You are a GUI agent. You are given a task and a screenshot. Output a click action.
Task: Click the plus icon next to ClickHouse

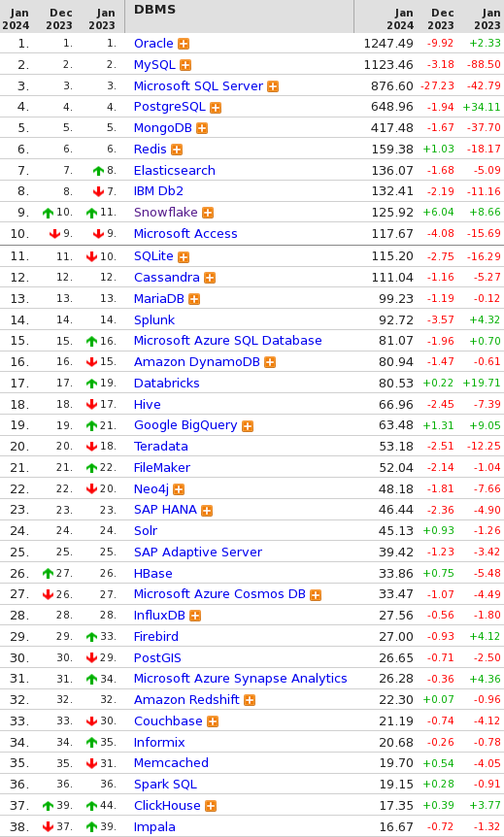click(x=211, y=806)
